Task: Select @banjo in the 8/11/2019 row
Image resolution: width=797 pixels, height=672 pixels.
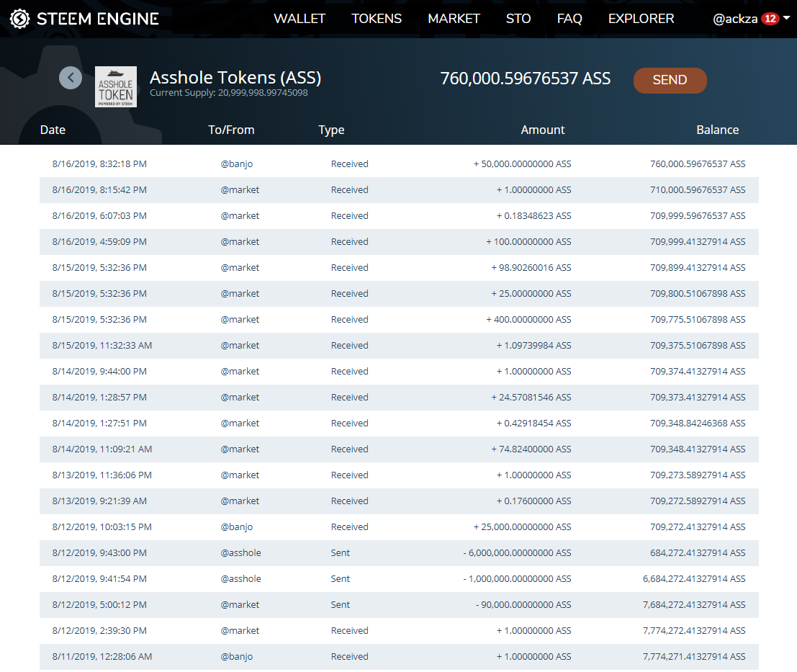Action: (236, 657)
